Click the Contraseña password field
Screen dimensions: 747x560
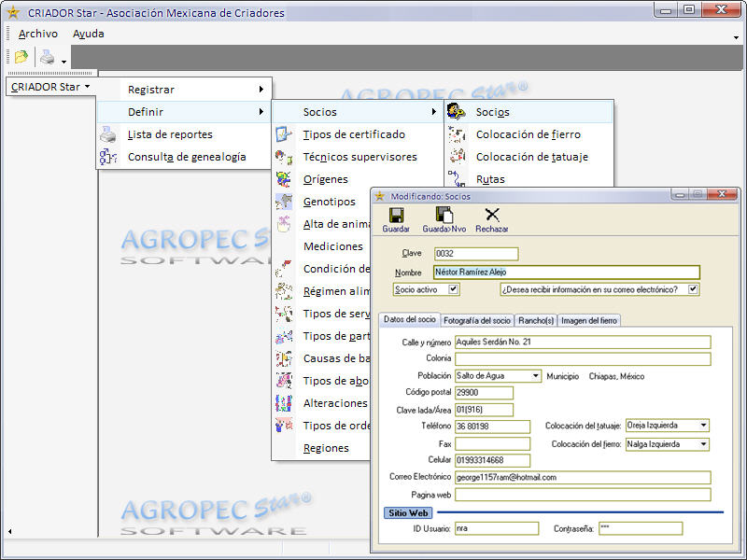coord(641,528)
